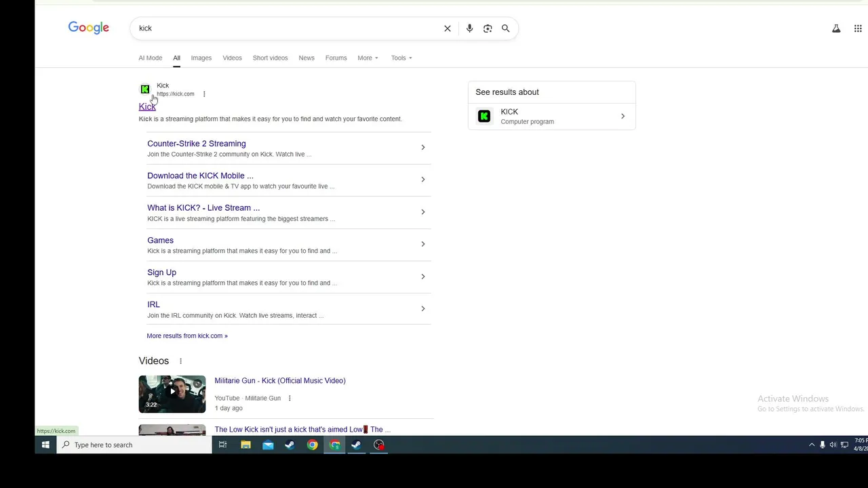Click the https://kick.com URL text

[176, 94]
